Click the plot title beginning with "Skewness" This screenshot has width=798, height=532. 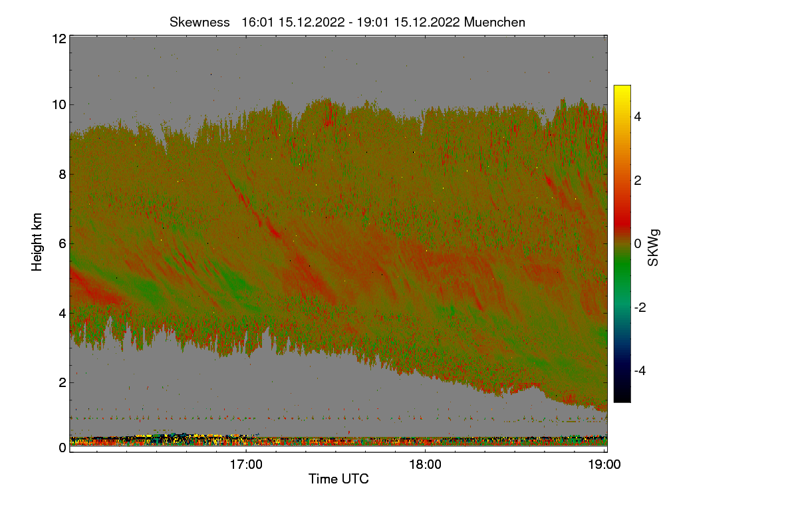tap(347, 22)
